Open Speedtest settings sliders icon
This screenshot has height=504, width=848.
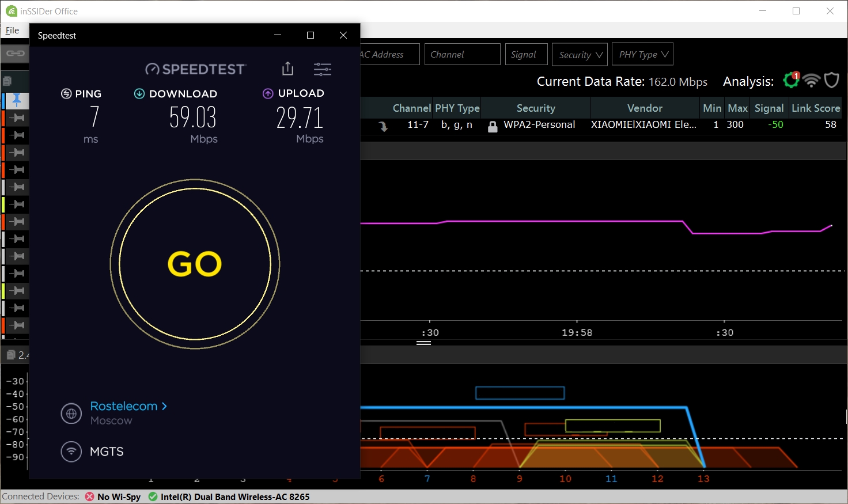click(x=323, y=70)
